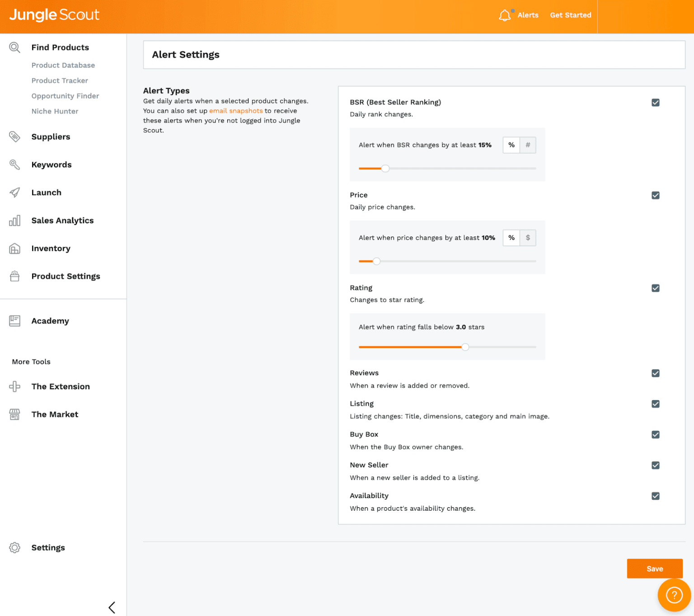Toggle the Availability alert checkbox

click(655, 496)
